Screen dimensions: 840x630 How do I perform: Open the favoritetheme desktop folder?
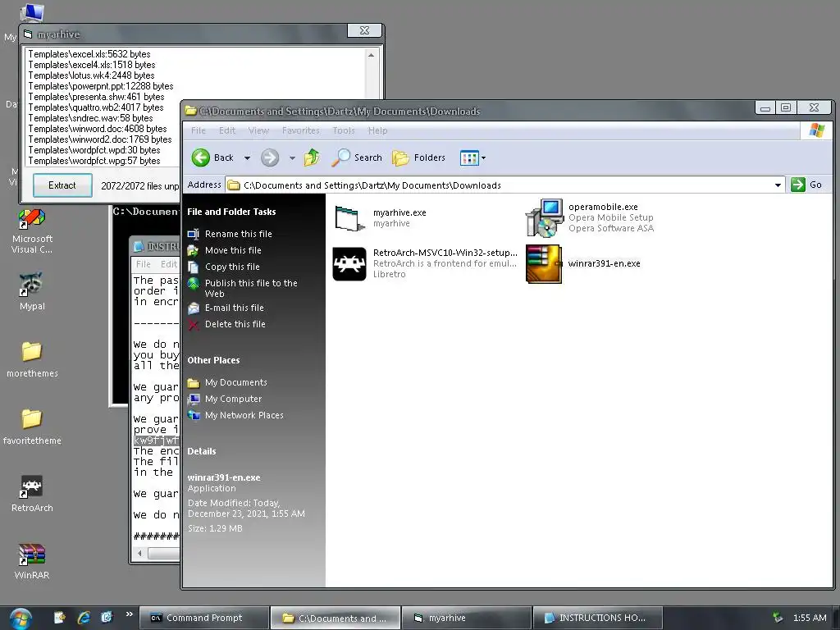[32, 427]
